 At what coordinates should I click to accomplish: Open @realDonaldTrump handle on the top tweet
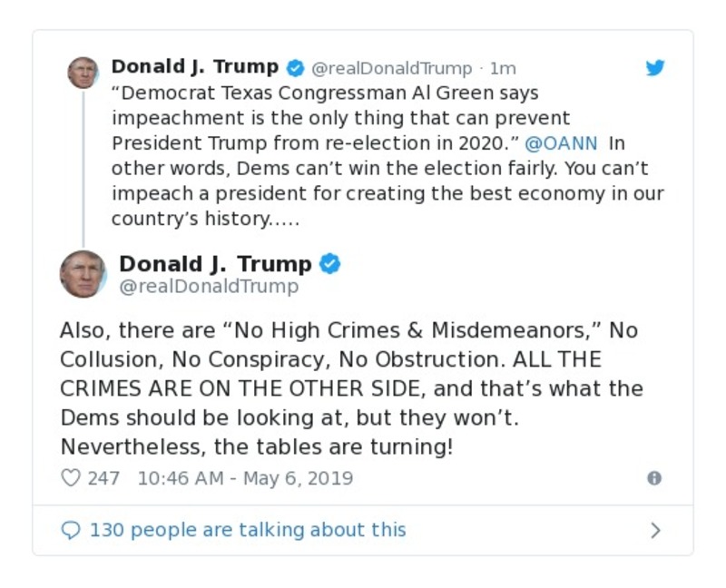pyautogui.click(x=388, y=66)
